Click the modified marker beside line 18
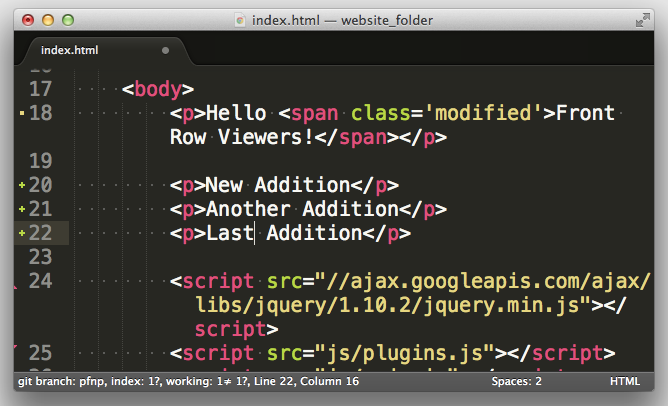 [22, 113]
